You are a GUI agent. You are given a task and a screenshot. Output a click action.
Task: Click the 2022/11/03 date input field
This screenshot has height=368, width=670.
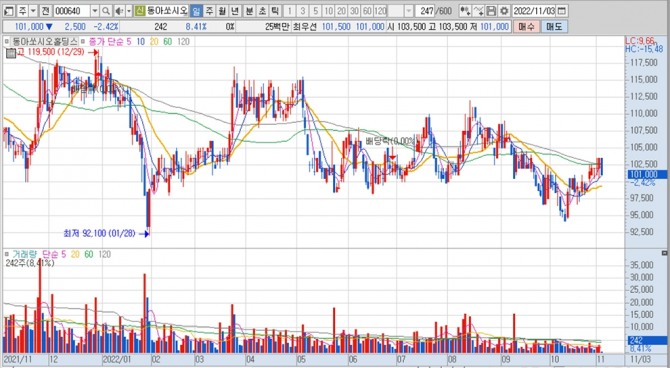(x=534, y=11)
